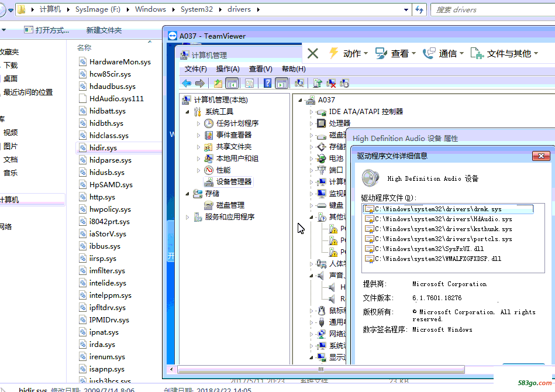The height and width of the screenshot is (392, 555).
Task: Click the horizontal scrollbar in TeamViewer window
Action: click(322, 370)
